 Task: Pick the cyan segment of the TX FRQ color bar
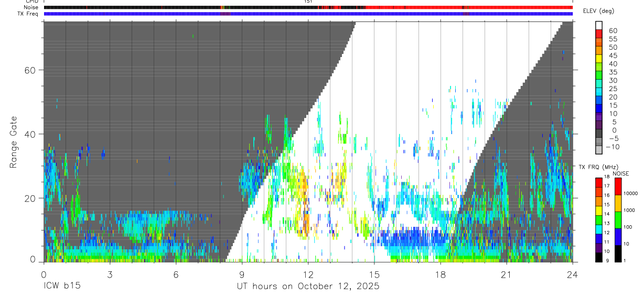(x=599, y=229)
